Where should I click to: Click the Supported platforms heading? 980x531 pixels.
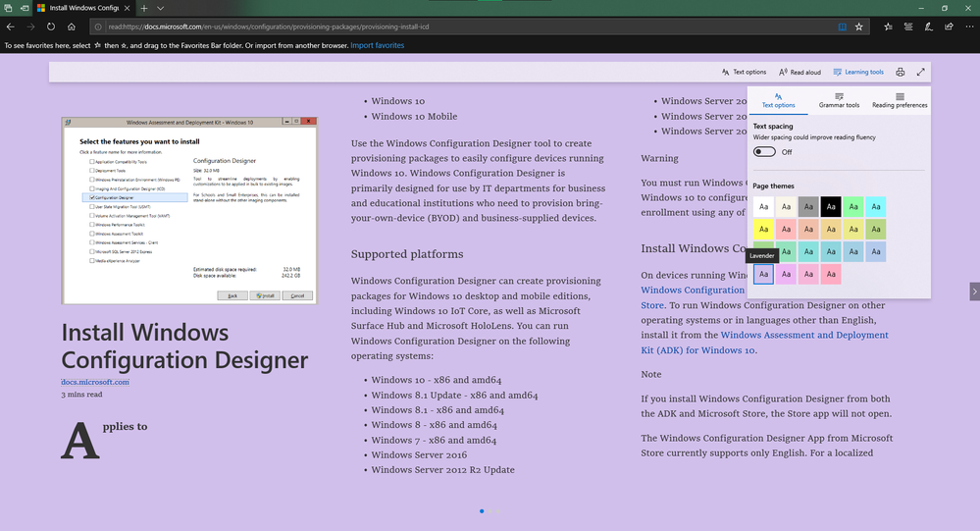tap(407, 254)
